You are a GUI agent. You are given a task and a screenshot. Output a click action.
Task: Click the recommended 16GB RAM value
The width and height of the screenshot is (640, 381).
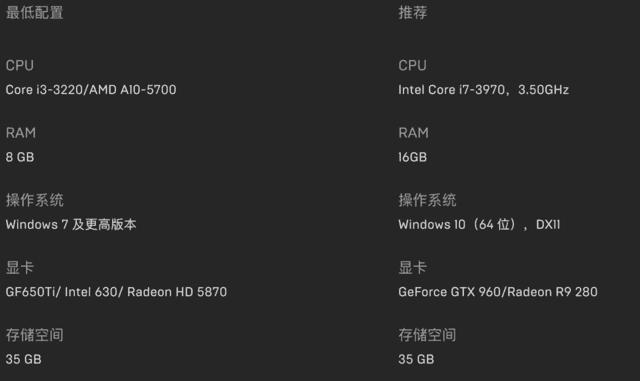click(413, 157)
